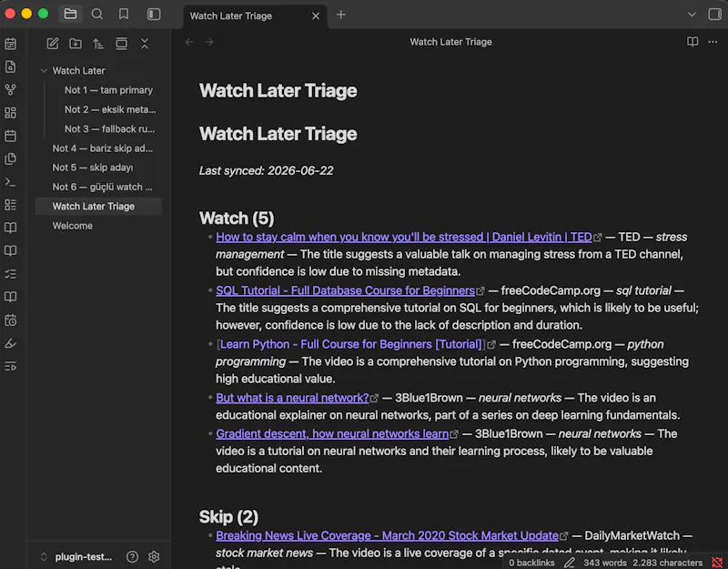
Task: Open note 'Not 6 — güçlü watch ...'
Action: pyautogui.click(x=102, y=188)
